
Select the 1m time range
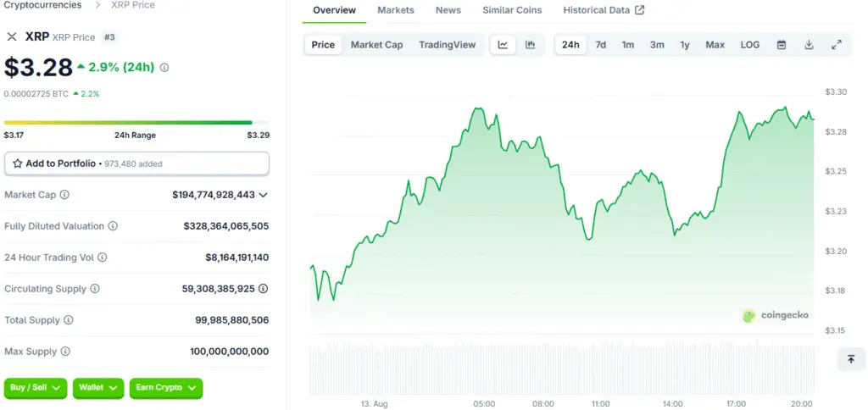[628, 45]
